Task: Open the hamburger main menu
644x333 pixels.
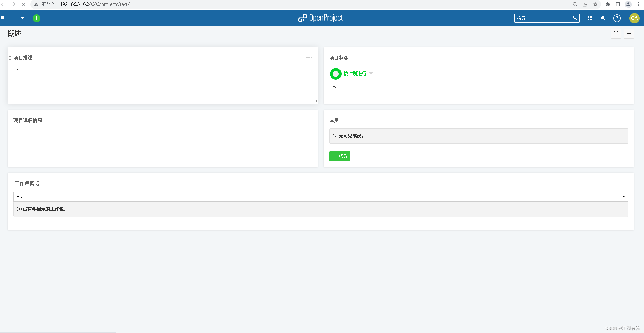Action: pyautogui.click(x=3, y=18)
